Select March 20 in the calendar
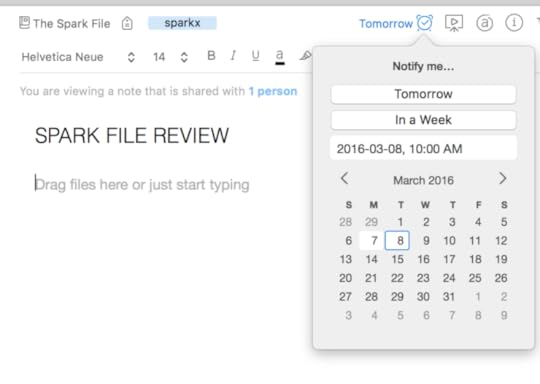540x384 pixels. [345, 278]
